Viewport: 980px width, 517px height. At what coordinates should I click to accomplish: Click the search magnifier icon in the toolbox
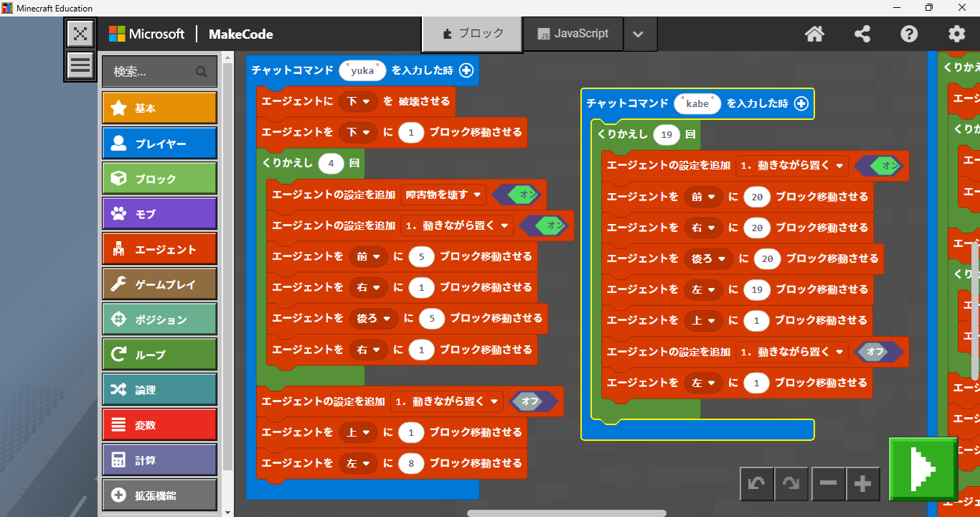(x=201, y=72)
